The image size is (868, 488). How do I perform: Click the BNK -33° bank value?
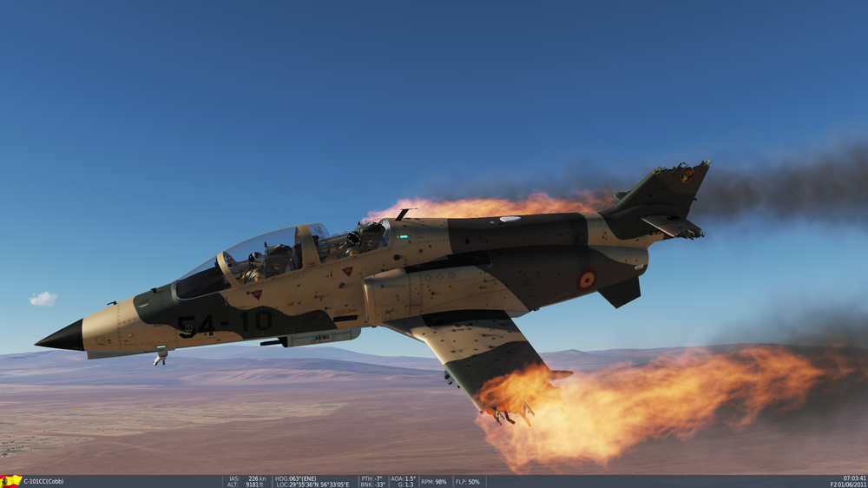click(x=372, y=485)
